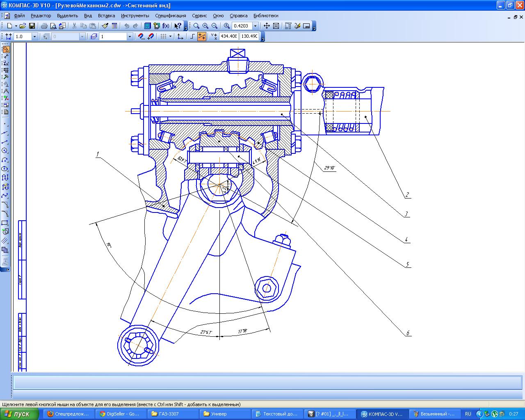525x420 pixels.
Task: Open the current step 1.0 dropdown
Action: pyautogui.click(x=34, y=37)
